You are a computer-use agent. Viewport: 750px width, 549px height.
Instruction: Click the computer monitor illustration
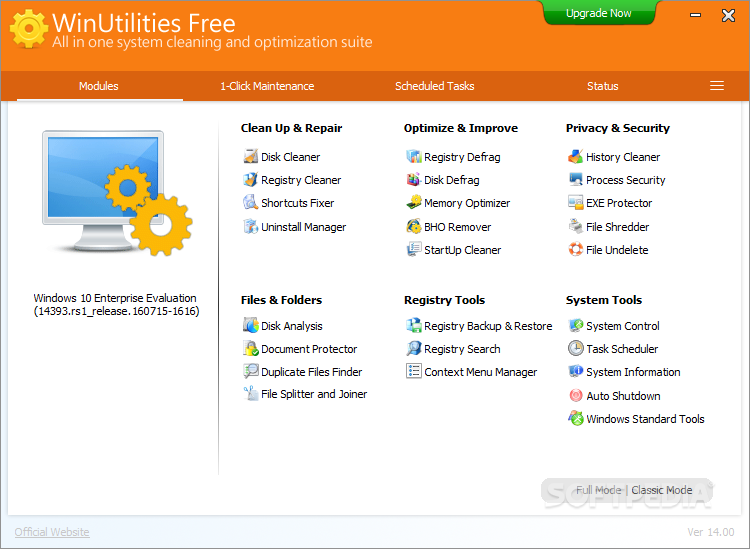tap(117, 193)
